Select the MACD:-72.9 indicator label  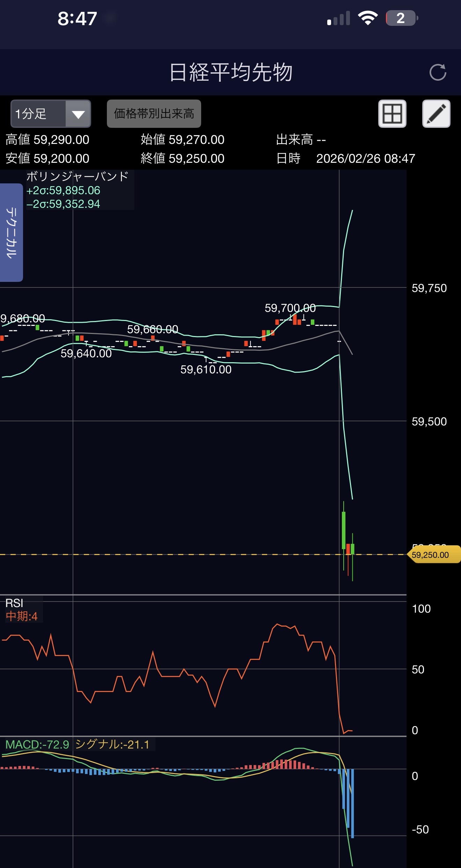point(37,744)
